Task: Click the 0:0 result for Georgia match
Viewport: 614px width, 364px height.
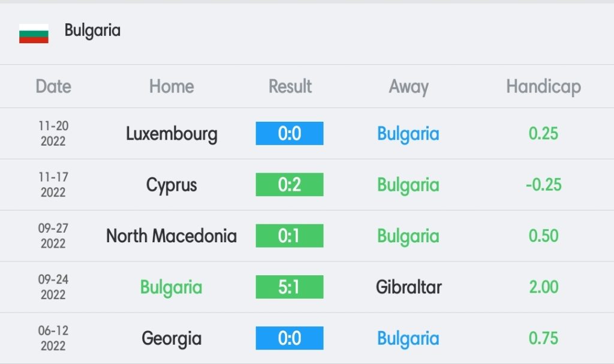Action: [290, 338]
